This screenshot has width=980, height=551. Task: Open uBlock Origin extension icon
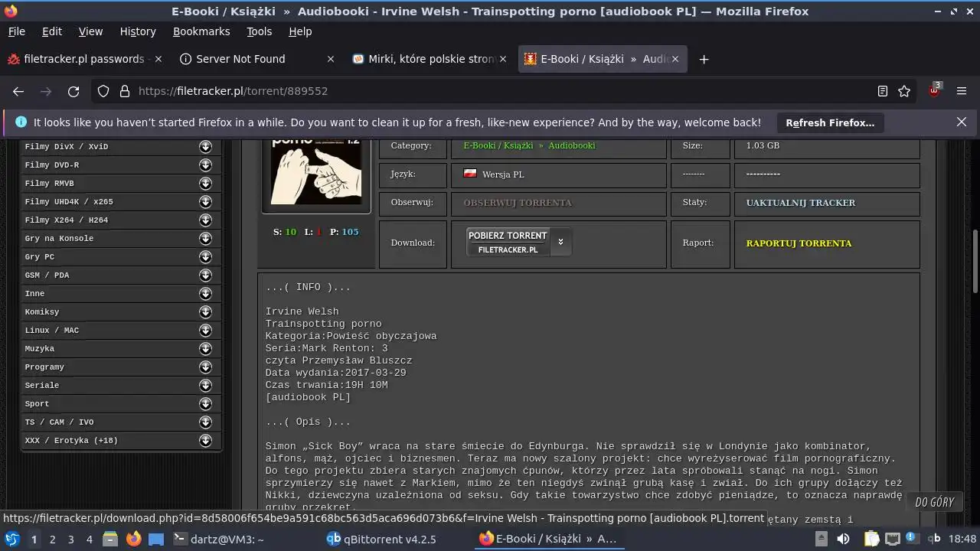tap(935, 90)
